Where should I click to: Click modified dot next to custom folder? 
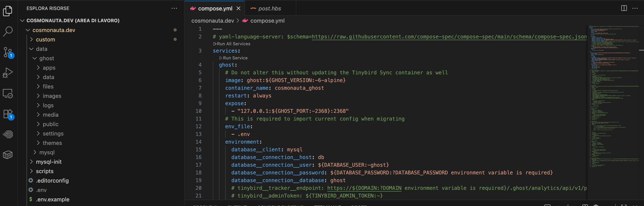(x=175, y=39)
